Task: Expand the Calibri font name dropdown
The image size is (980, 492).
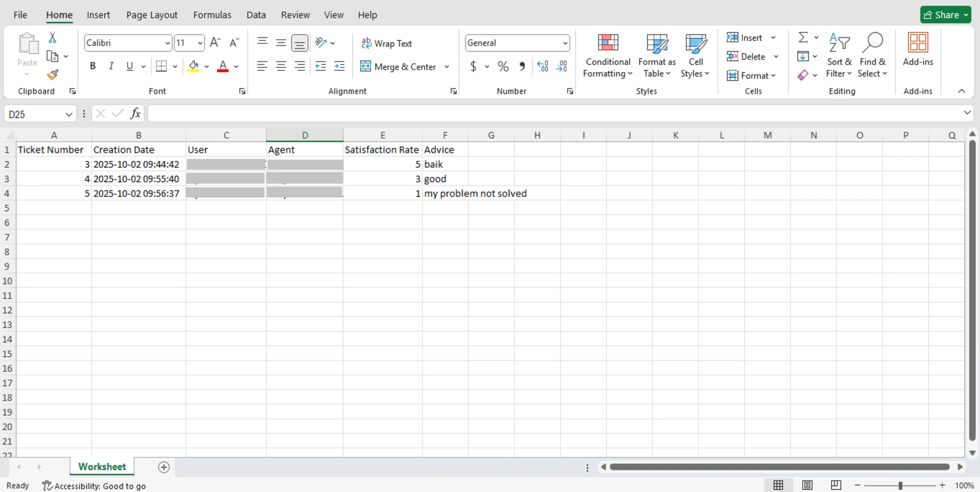Action: tap(167, 43)
